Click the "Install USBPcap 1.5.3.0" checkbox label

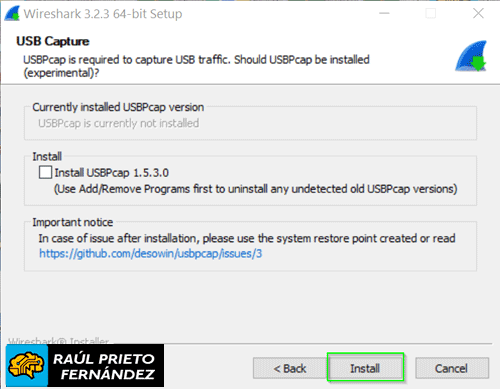point(112,173)
